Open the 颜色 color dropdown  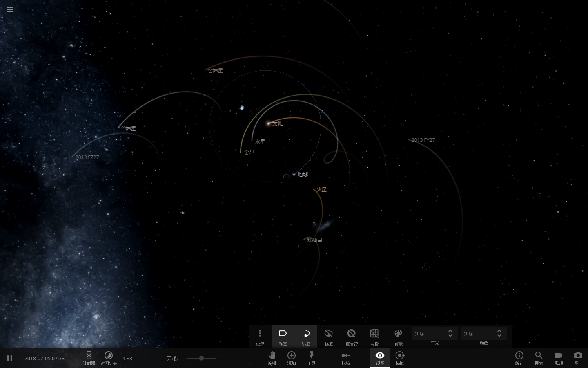tap(484, 334)
